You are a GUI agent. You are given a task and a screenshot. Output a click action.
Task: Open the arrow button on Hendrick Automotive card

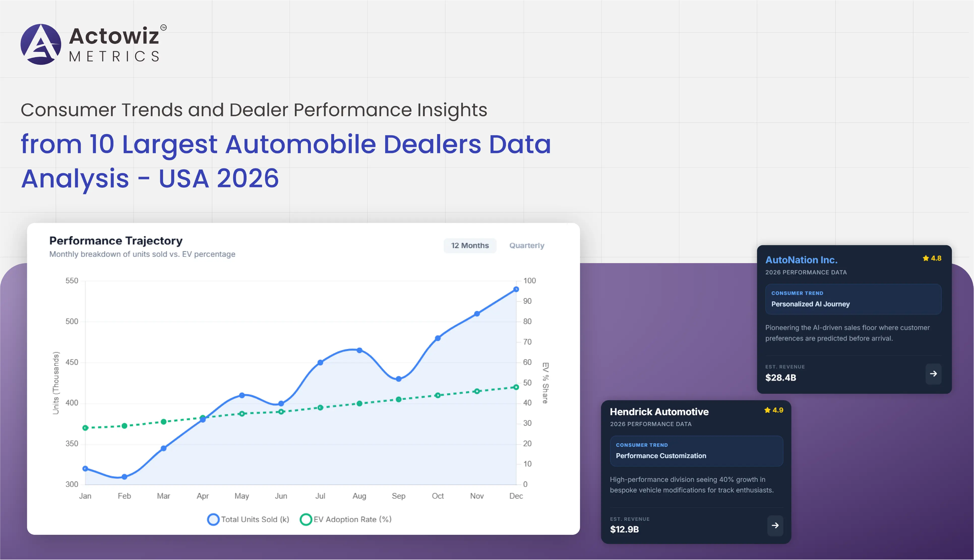point(775,525)
